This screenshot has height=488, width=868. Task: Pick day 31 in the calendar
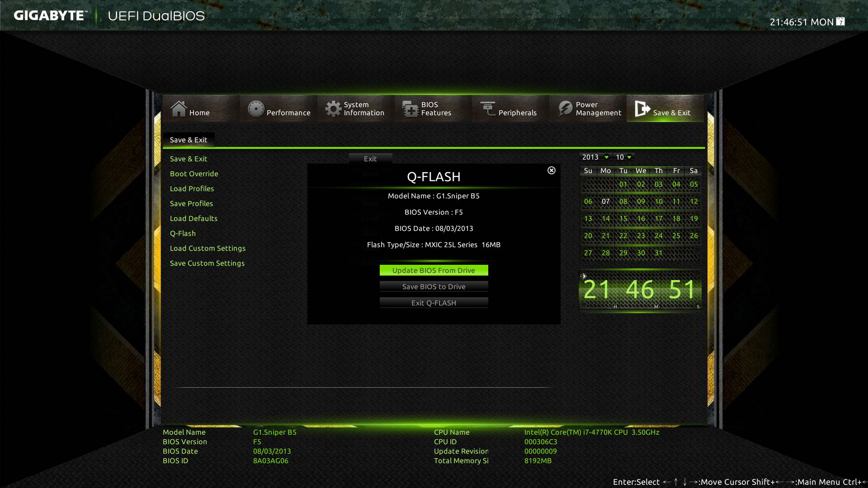658,253
